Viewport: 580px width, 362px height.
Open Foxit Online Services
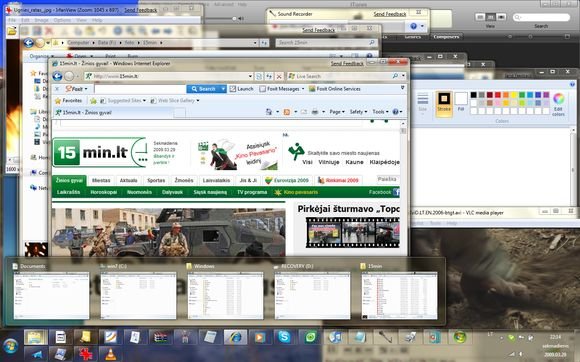pos(335,89)
